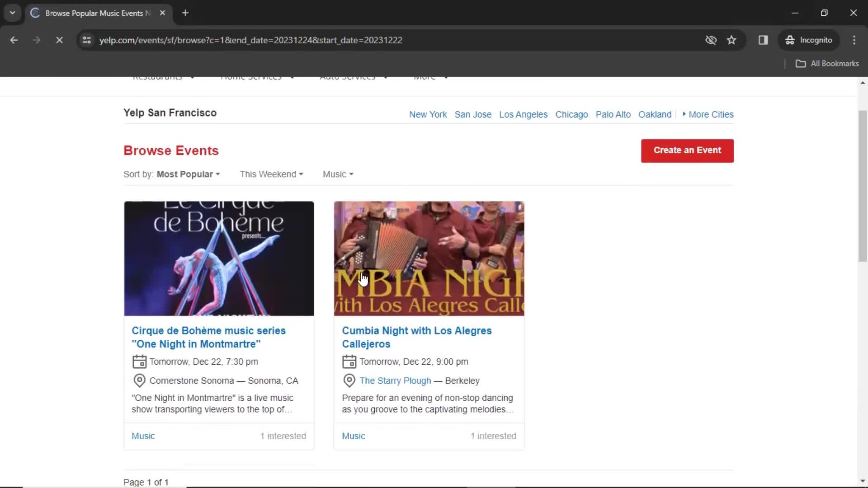Image resolution: width=868 pixels, height=488 pixels.
Task: Open a new browser tab
Action: click(185, 13)
